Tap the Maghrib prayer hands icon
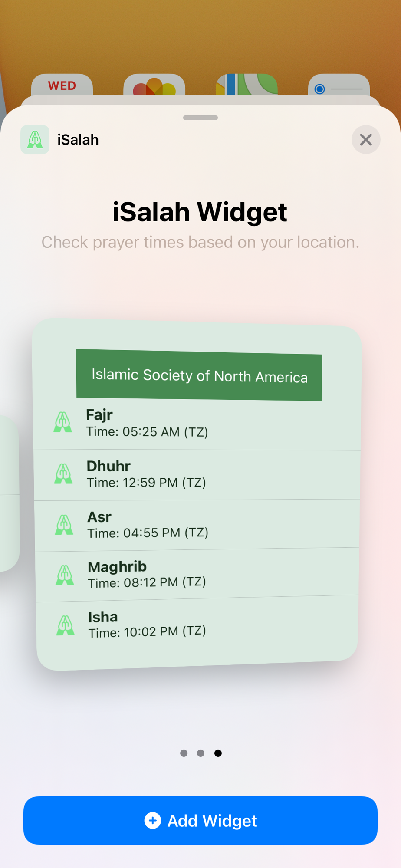 (65, 575)
